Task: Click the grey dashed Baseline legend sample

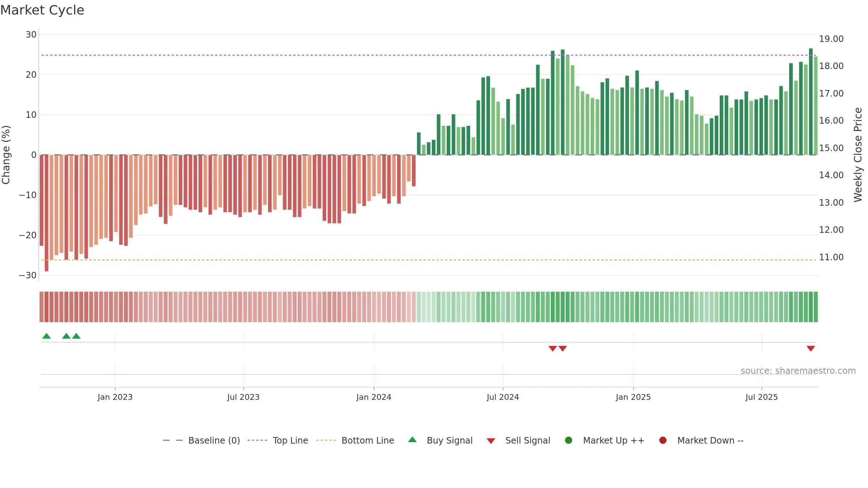Action: [173, 440]
